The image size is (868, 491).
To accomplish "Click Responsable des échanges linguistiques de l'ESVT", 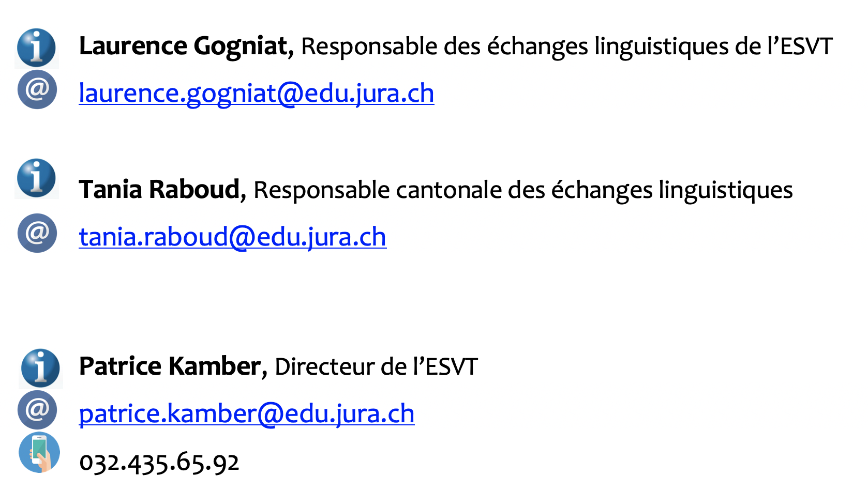I will pos(566,47).
